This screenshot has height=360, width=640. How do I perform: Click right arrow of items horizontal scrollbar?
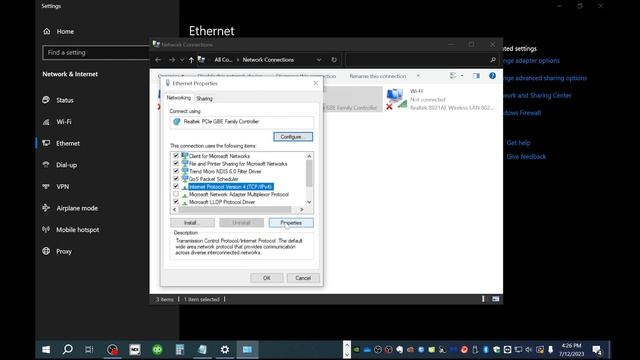(x=302, y=209)
